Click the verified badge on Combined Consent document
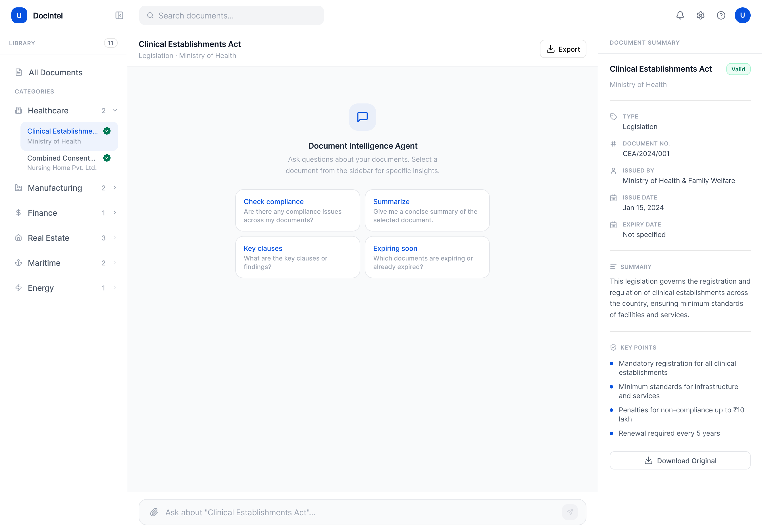 pos(107,158)
